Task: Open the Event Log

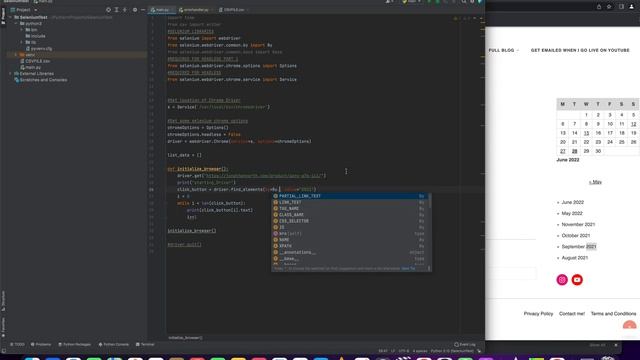Action: [x=465, y=344]
